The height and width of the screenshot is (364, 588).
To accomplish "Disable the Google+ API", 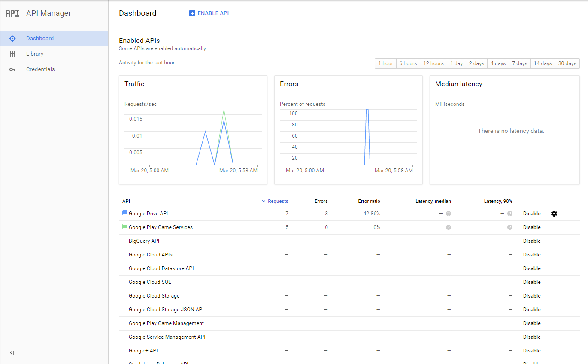I will click(532, 351).
